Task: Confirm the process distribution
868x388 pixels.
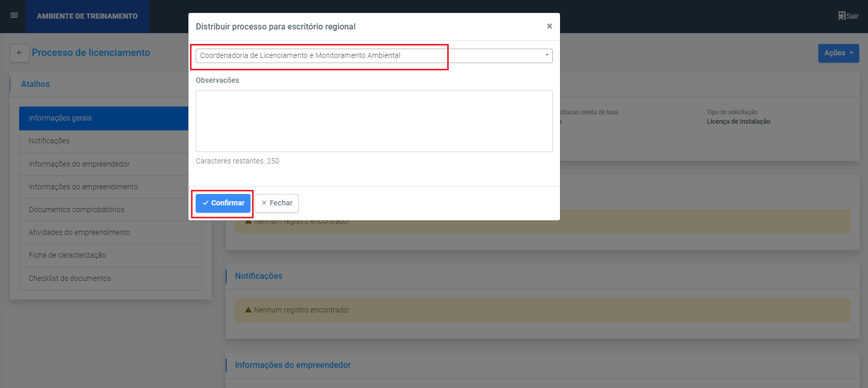Action: [223, 203]
